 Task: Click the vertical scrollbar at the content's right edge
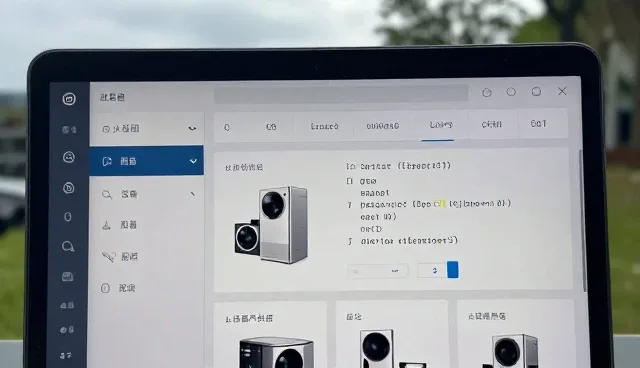click(x=583, y=220)
